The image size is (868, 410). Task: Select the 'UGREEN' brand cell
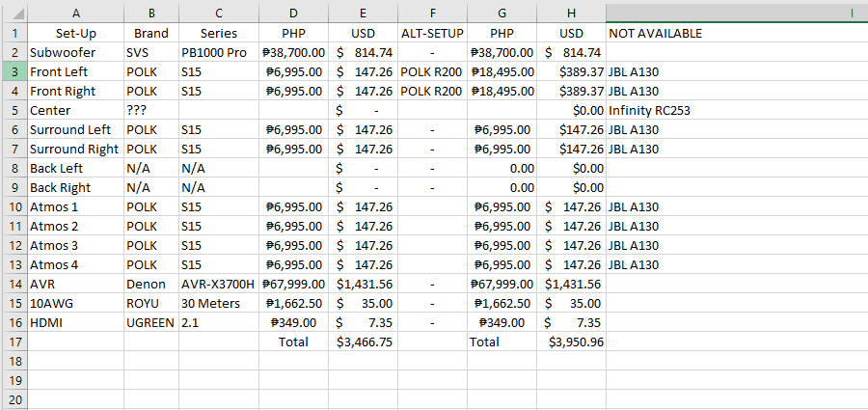coord(151,322)
